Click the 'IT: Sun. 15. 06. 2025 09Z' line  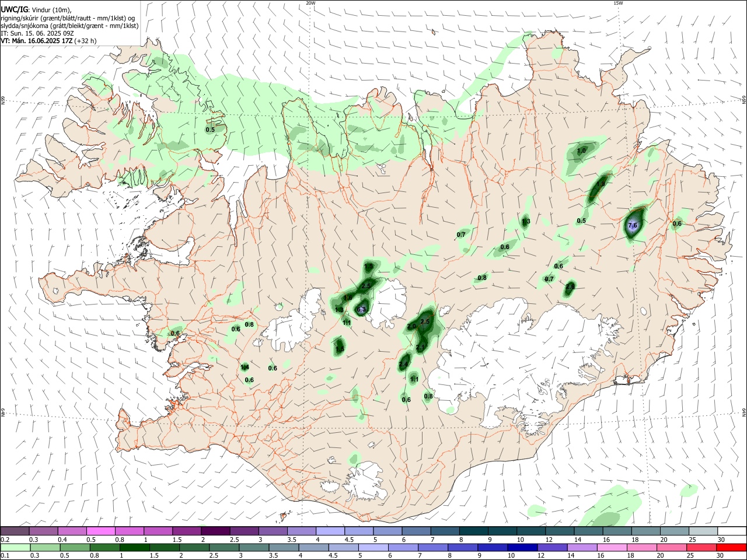(37, 33)
